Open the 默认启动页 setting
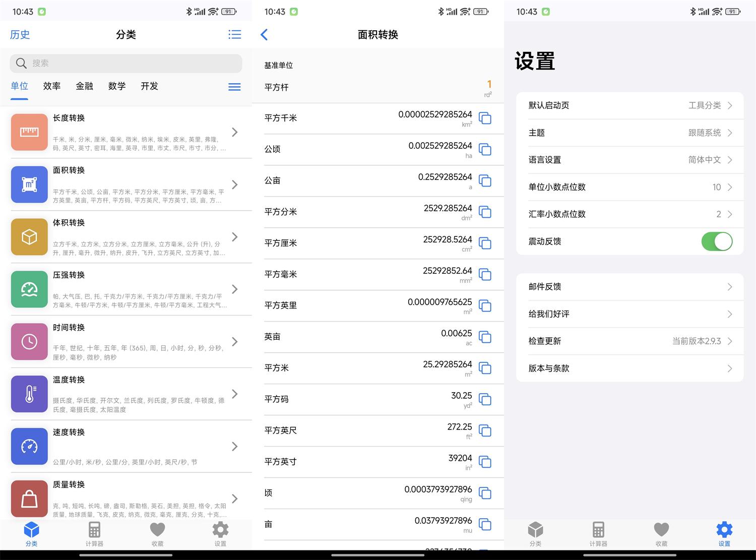756x560 pixels. point(630,105)
